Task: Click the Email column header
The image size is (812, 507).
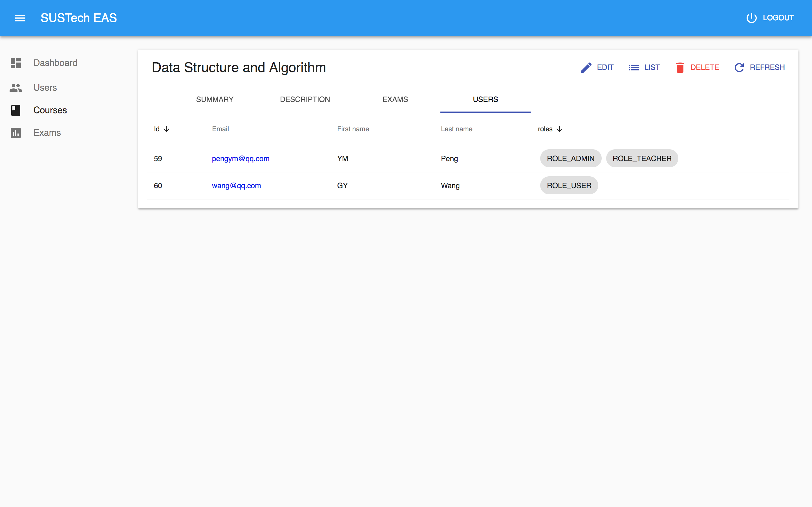Action: pyautogui.click(x=220, y=129)
